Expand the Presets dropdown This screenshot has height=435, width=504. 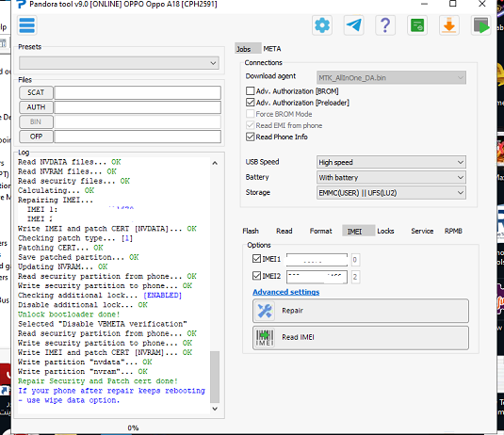click(120, 63)
